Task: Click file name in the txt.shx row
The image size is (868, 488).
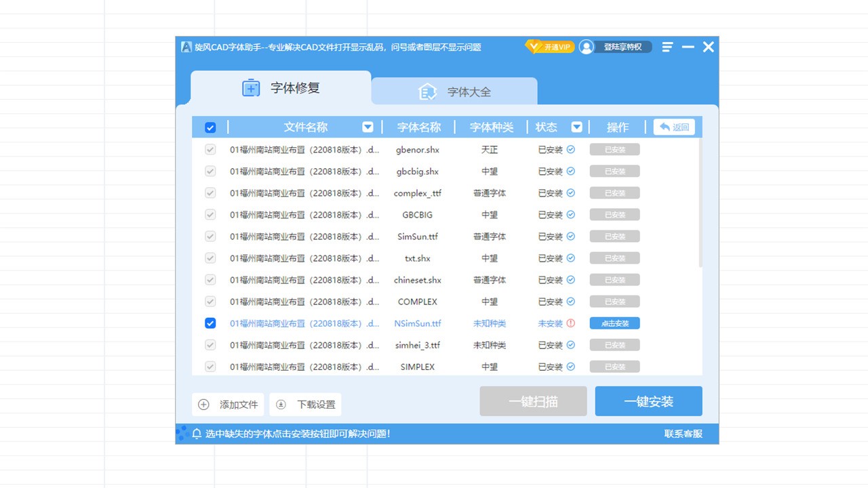Action: click(304, 258)
